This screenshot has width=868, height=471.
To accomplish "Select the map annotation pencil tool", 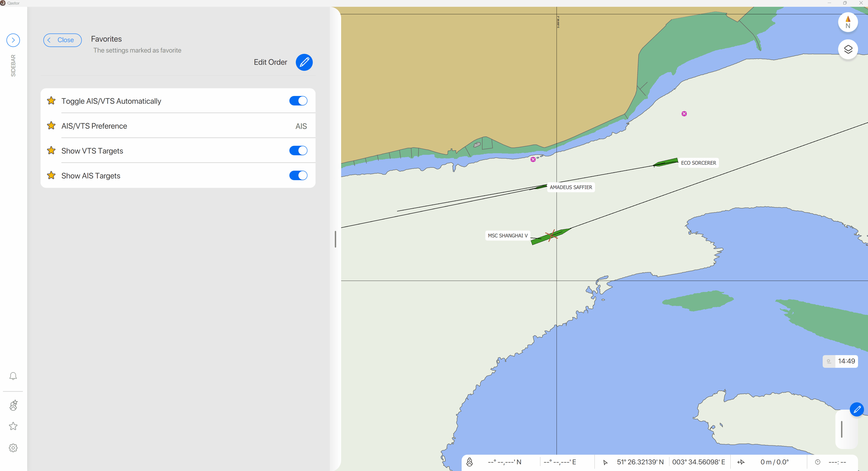I will (x=857, y=409).
